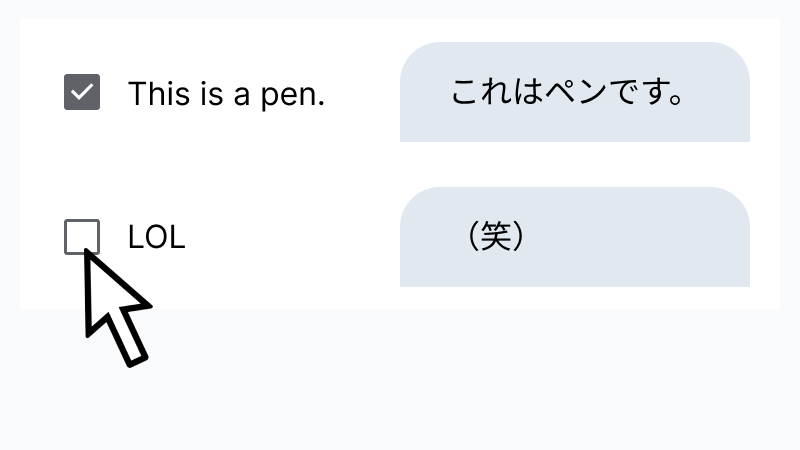The height and width of the screenshot is (450, 800).
Task: Click the word 'is' in first label
Action: coord(212,94)
